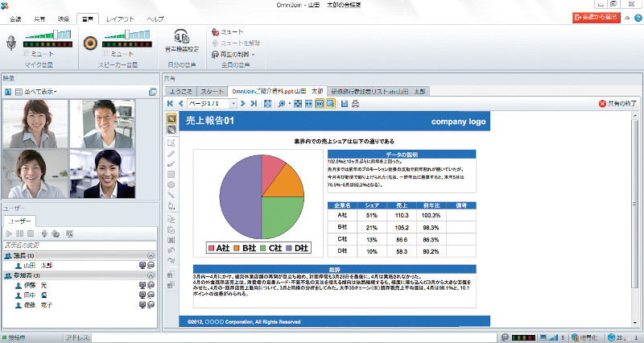Viewport: 644px width, 343px height.
Task: Click the single-video view icon in 映像 panel
Action: point(8,92)
